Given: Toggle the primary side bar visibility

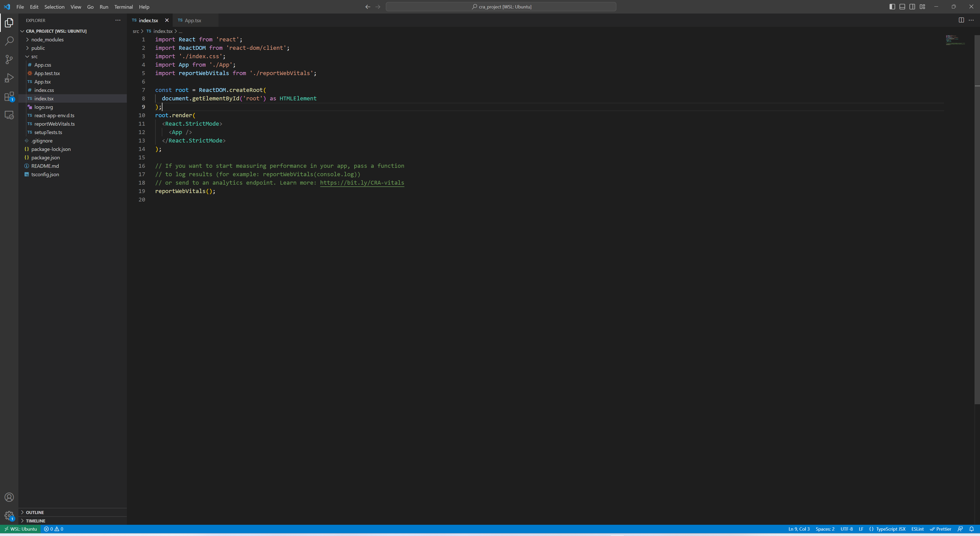Looking at the screenshot, I should [892, 6].
